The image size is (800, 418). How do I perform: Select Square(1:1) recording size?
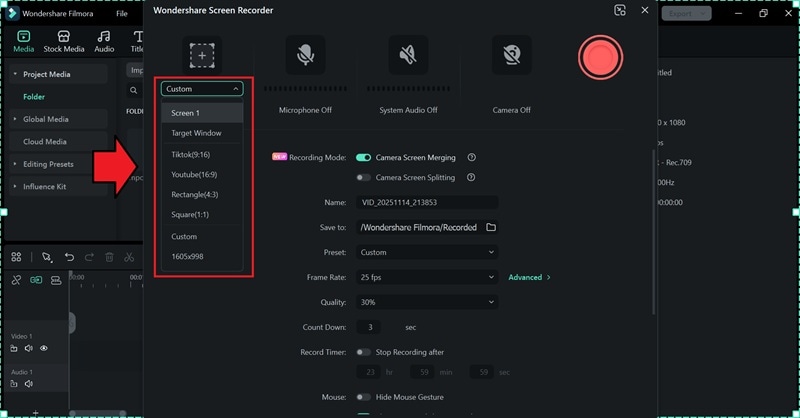(x=202, y=214)
